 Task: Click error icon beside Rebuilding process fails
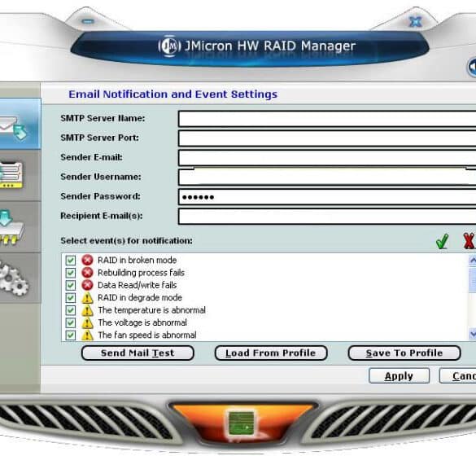point(87,273)
